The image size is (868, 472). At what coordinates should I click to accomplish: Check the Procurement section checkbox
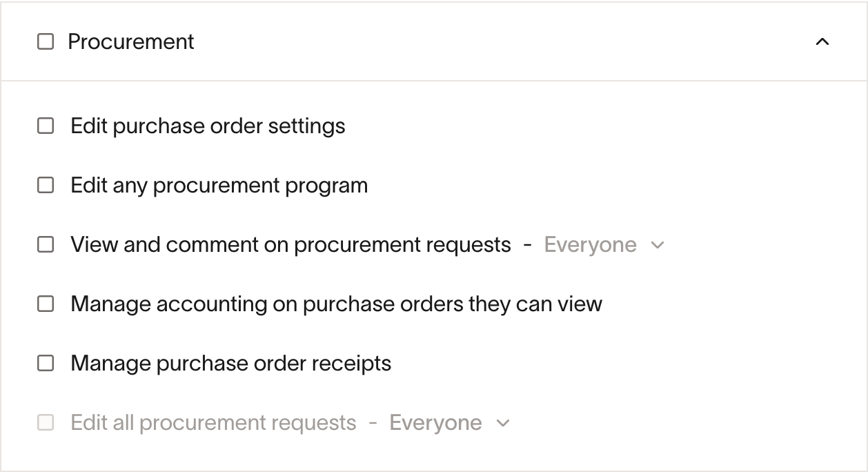coord(46,42)
